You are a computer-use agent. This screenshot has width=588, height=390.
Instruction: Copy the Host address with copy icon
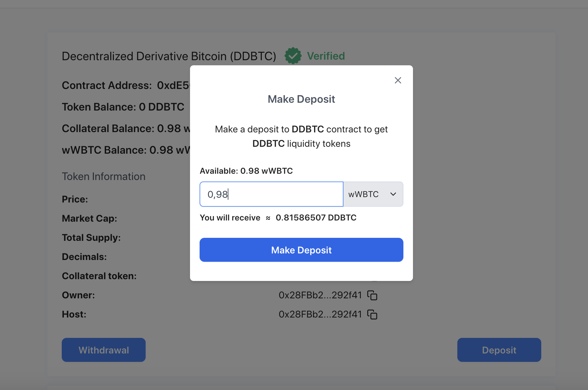pyautogui.click(x=372, y=315)
